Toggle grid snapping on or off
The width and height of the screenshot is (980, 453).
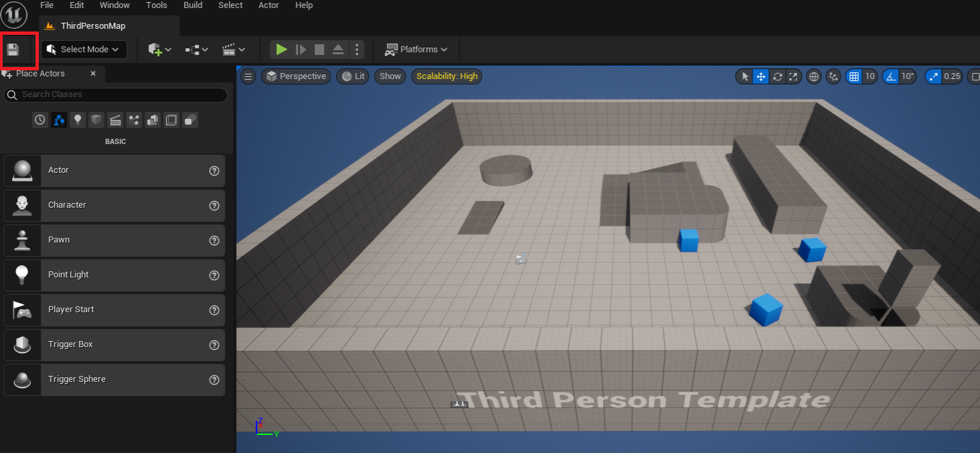pyautogui.click(x=853, y=76)
